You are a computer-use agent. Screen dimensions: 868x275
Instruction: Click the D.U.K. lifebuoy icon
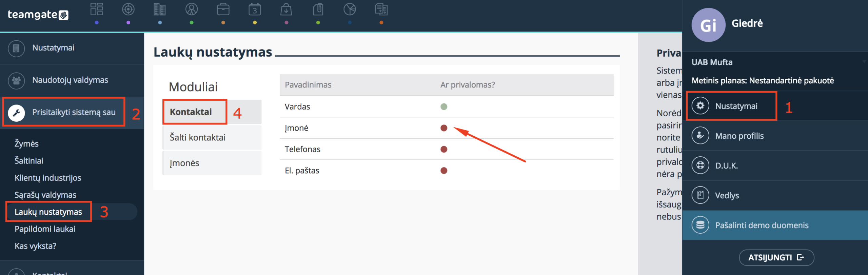[700, 165]
